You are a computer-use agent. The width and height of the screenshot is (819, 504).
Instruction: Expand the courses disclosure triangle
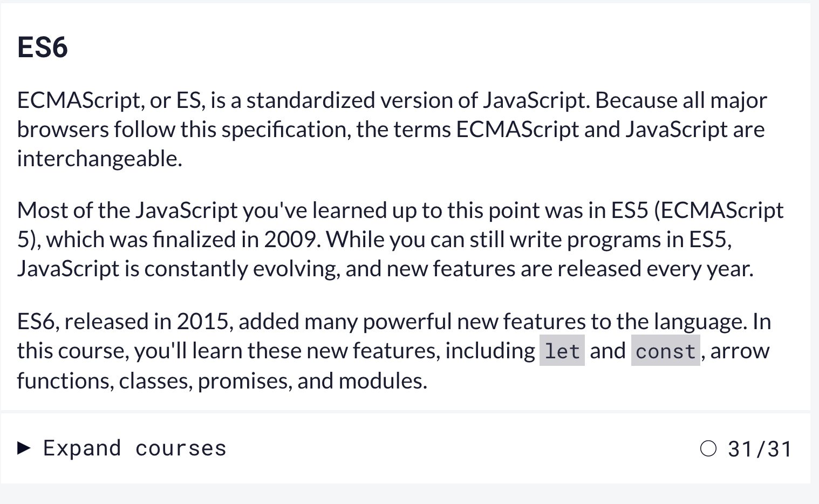click(24, 448)
